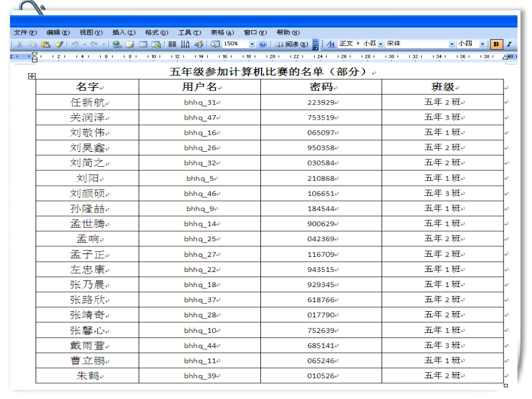The image size is (532, 399).
Task: Open the Tables and Borders pencil icon
Action: tap(130, 44)
